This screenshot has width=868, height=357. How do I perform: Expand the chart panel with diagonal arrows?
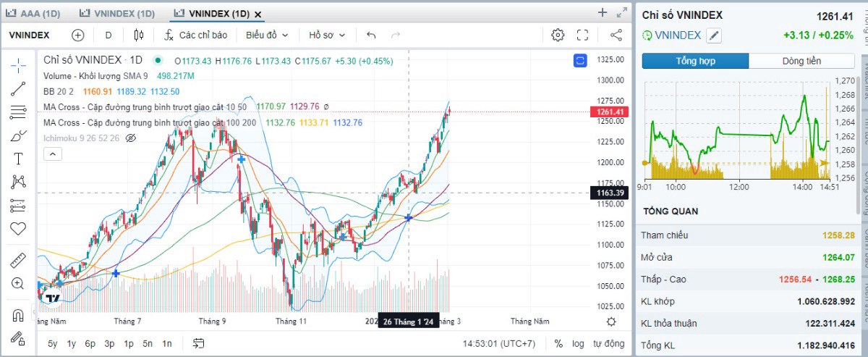click(x=621, y=12)
